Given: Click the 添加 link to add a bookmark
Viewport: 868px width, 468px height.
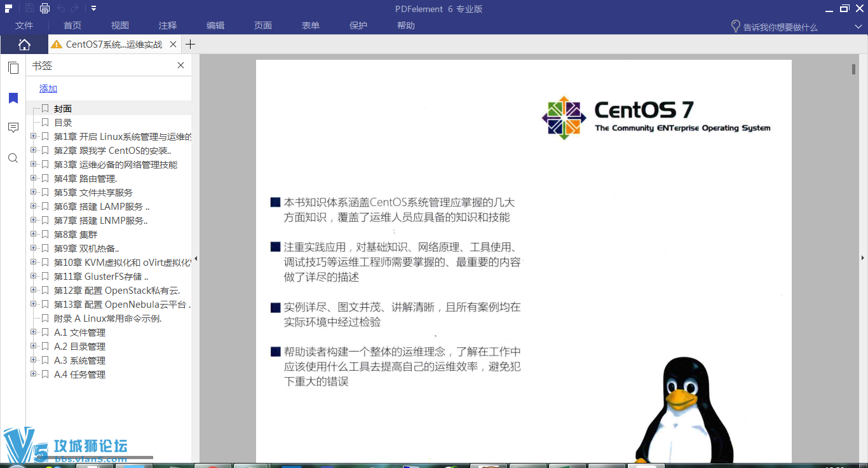Looking at the screenshot, I should (x=48, y=88).
